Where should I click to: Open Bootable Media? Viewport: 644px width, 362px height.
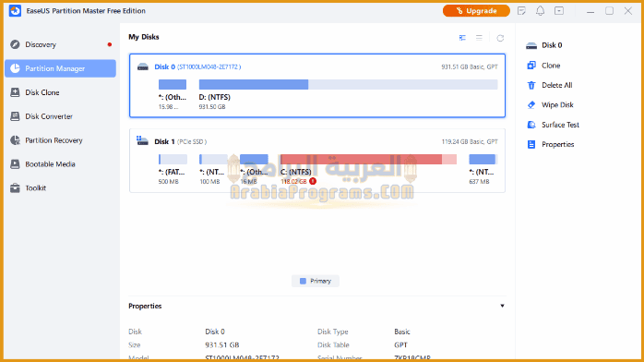point(60,164)
